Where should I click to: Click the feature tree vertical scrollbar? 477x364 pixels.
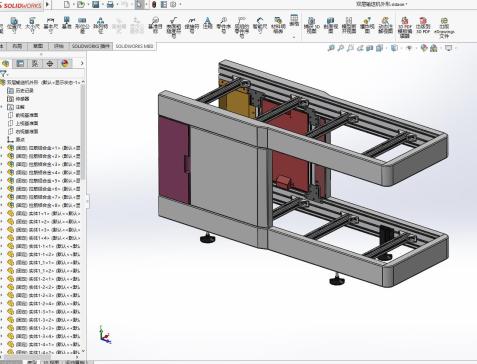83,132
